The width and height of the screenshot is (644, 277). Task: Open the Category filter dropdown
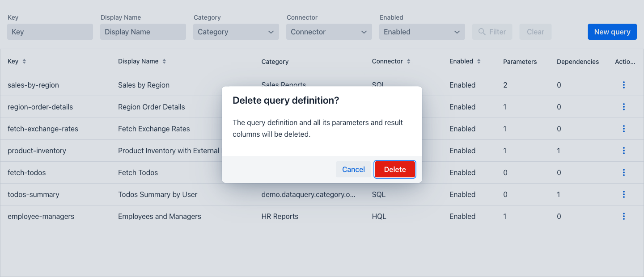(x=236, y=32)
